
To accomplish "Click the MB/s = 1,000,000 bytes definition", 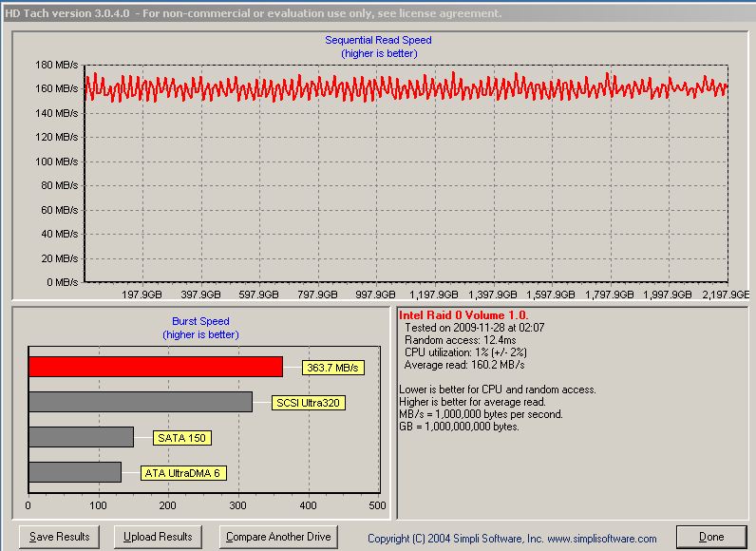I will click(481, 414).
